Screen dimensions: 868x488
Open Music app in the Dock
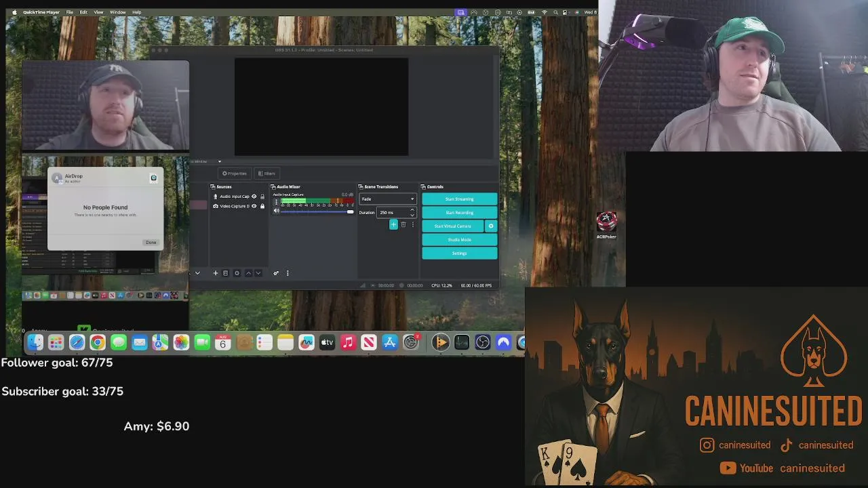pyautogui.click(x=348, y=343)
